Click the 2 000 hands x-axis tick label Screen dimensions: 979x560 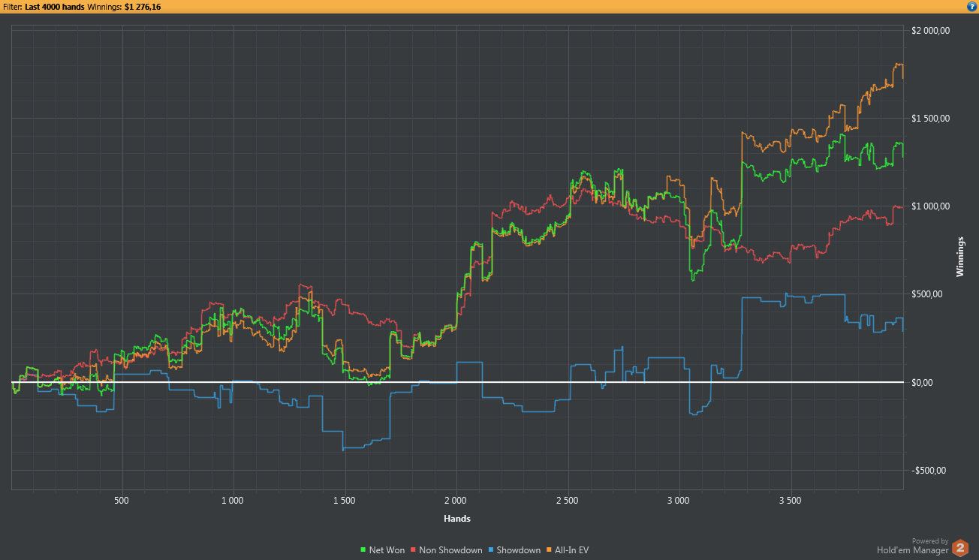[456, 500]
